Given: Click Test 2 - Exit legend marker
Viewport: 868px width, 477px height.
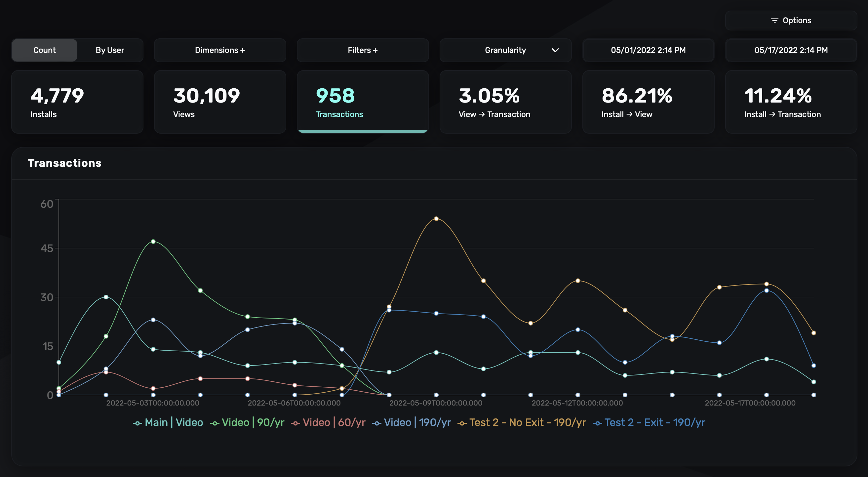Looking at the screenshot, I should pos(597,423).
